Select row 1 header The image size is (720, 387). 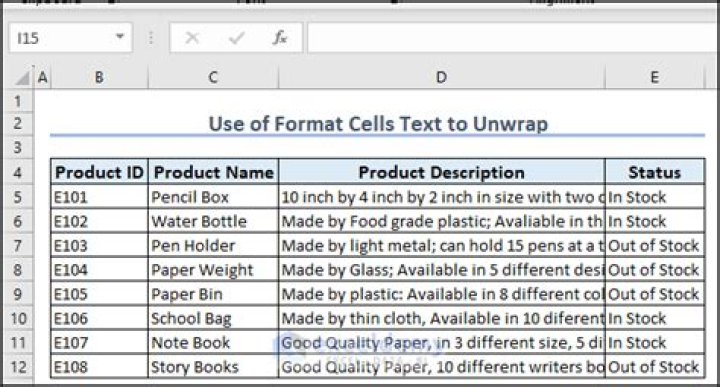pos(17,101)
